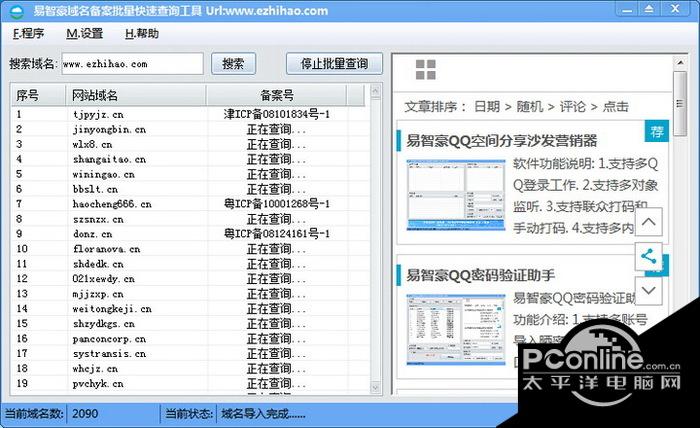Image resolution: width=700 pixels, height=428 pixels.
Task: Select row with domain szsnzx.cn
Action: point(190,219)
